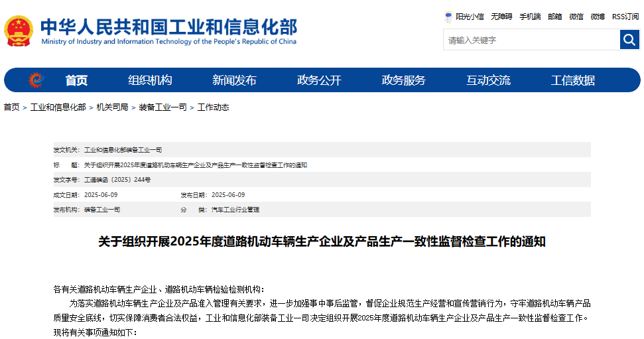Go to 工作动态 in breadcrumb
Screen dimensions: 644x339
point(213,107)
